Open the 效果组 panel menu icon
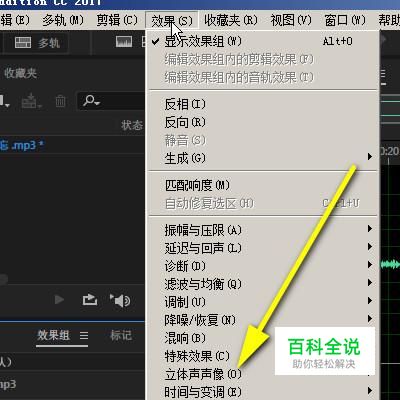Image resolution: width=400 pixels, height=400 pixels. pos(84,335)
